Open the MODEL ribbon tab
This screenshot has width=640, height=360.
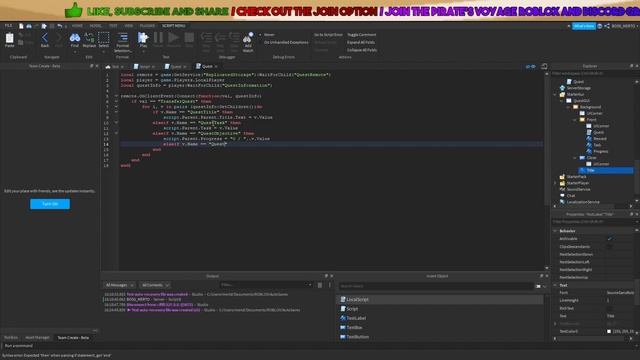[96, 26]
